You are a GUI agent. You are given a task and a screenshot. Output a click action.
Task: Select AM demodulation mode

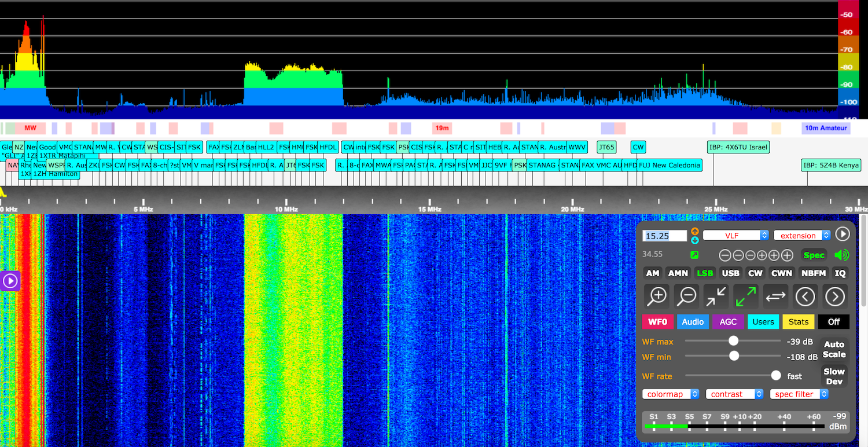pos(653,273)
